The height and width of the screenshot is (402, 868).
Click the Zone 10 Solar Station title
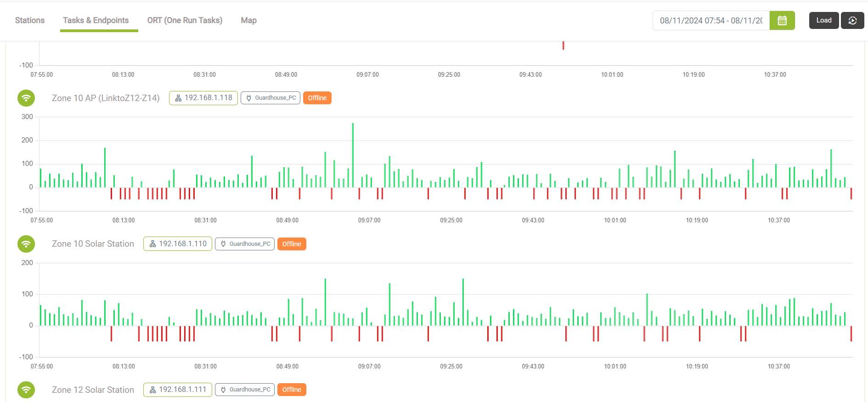click(x=93, y=244)
